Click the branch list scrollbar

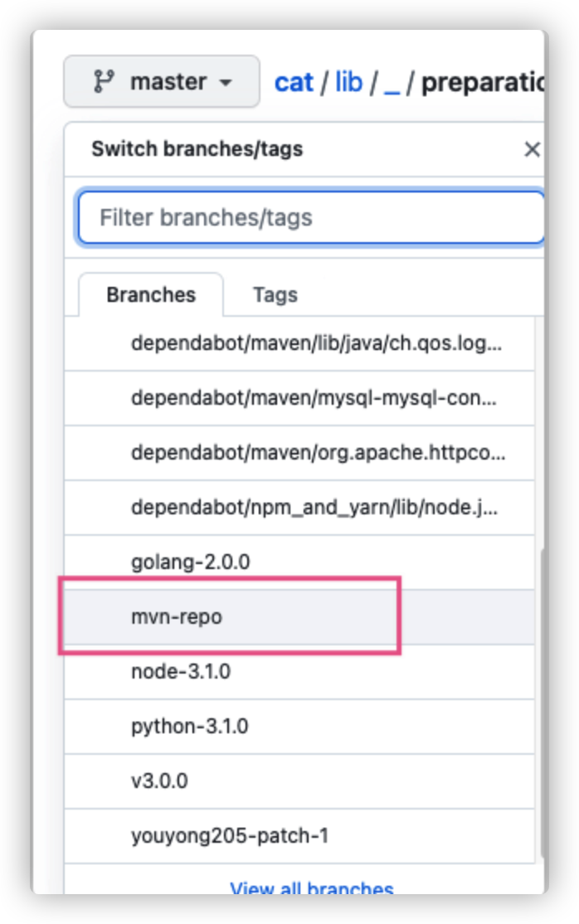point(543,705)
